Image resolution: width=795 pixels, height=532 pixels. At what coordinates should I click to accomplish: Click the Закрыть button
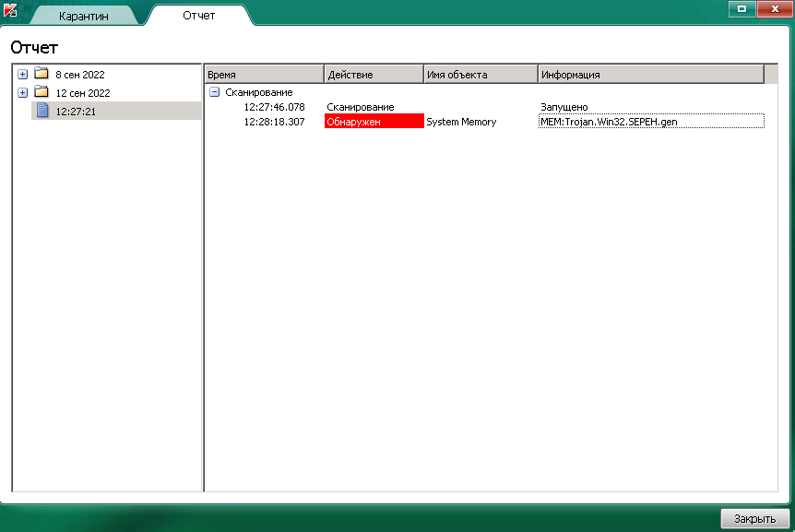755,519
